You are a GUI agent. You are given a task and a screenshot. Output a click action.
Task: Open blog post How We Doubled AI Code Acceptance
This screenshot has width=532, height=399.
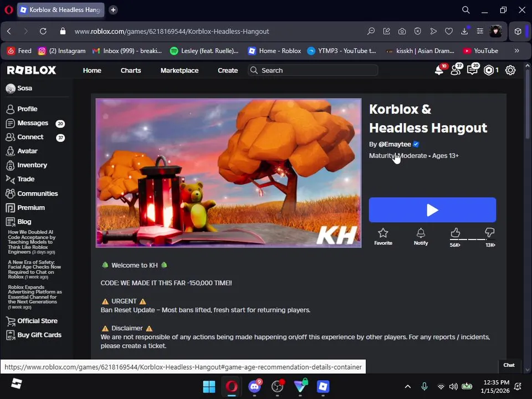[32, 242]
